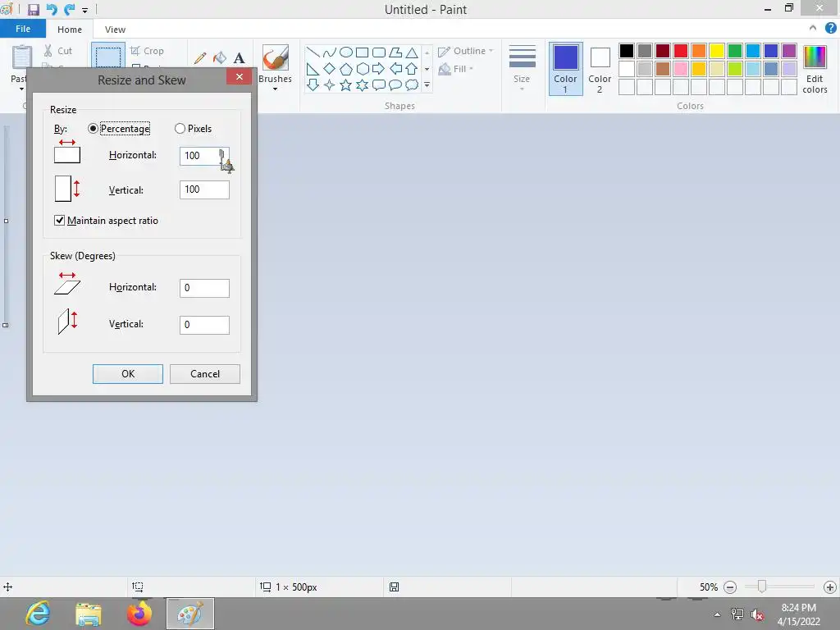Screen dimensions: 840x630
Task: Choose the Rectangle shape
Action: [x=362, y=52]
